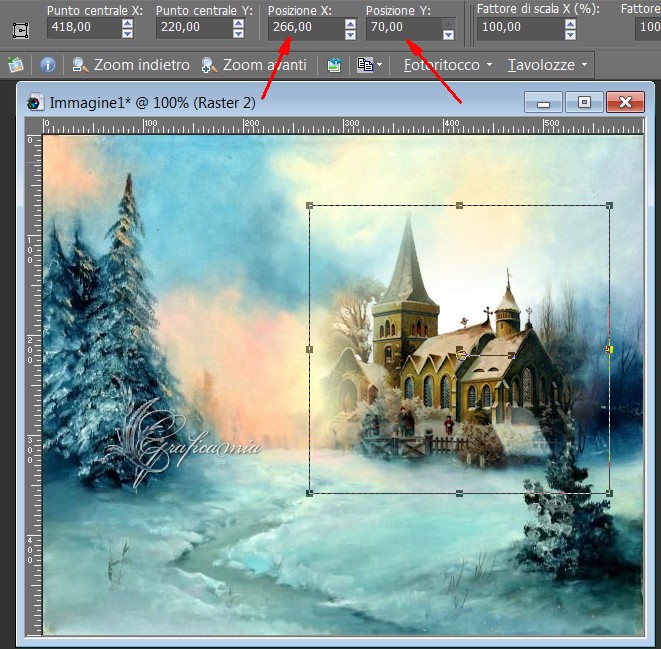Click the Immagine1 document icon in title bar
The width and height of the screenshot is (661, 649).
[x=35, y=102]
